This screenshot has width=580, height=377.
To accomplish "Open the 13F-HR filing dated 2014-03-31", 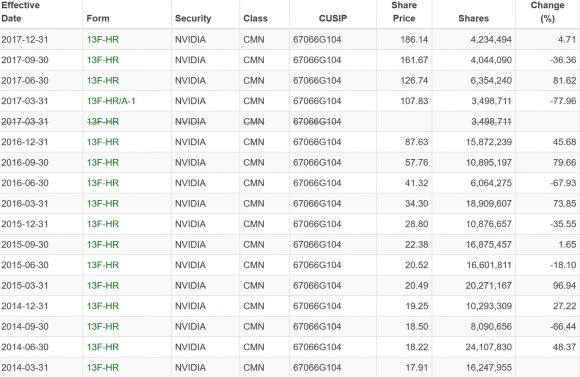I will (103, 368).
